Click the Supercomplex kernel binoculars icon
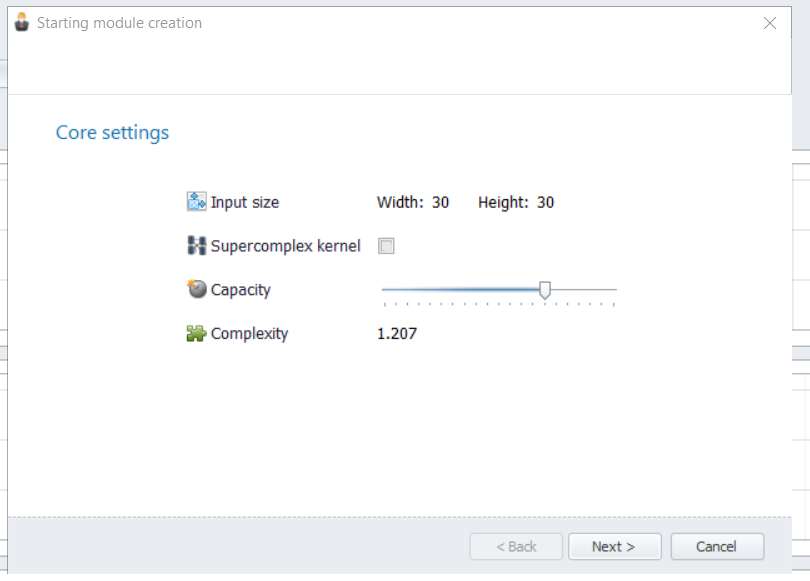 coord(196,245)
